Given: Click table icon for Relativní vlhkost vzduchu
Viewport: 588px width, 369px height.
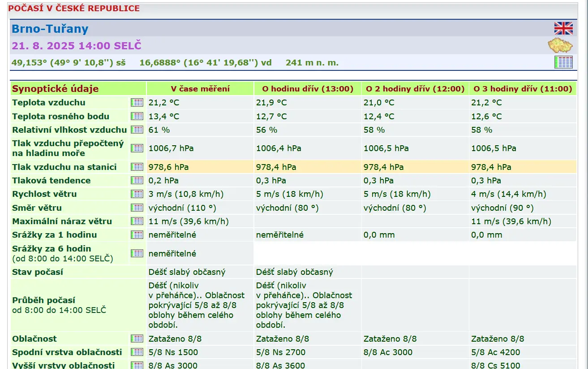Looking at the screenshot, I should (137, 130).
